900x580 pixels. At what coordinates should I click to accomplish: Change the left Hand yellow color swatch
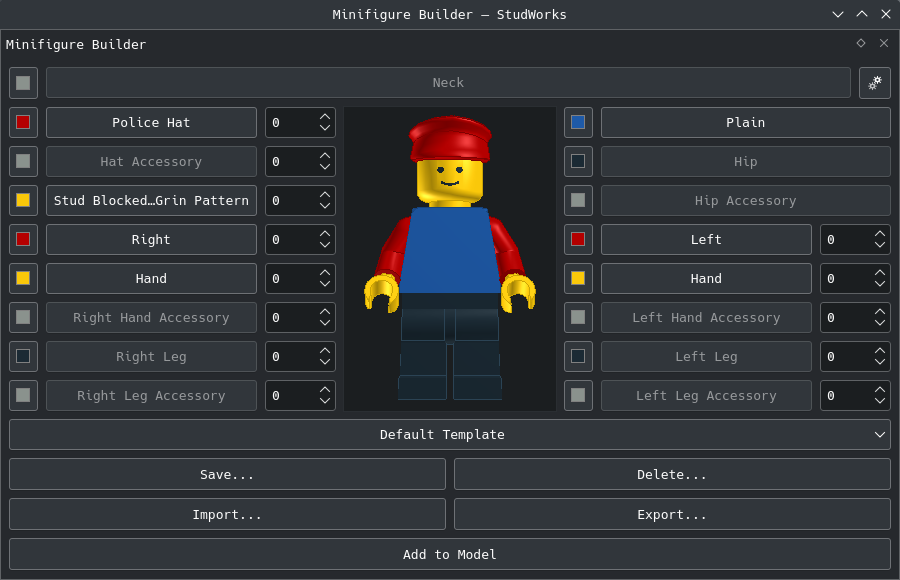(x=579, y=279)
